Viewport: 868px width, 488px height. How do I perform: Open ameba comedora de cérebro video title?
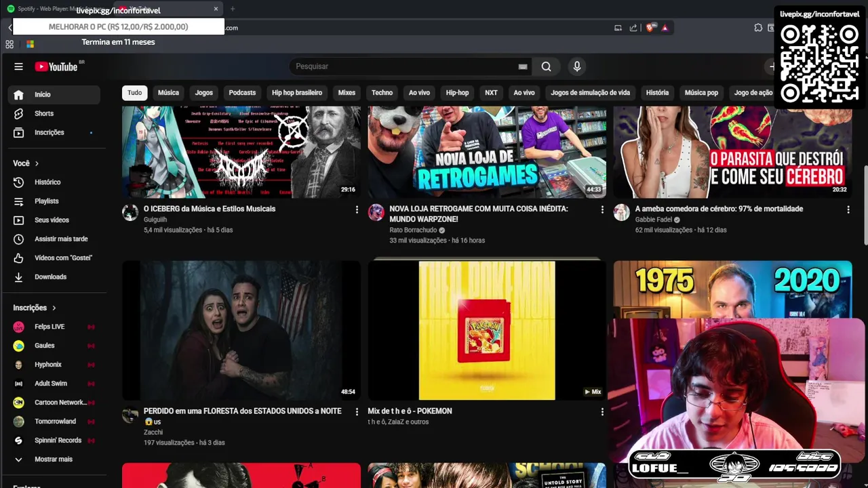click(719, 209)
